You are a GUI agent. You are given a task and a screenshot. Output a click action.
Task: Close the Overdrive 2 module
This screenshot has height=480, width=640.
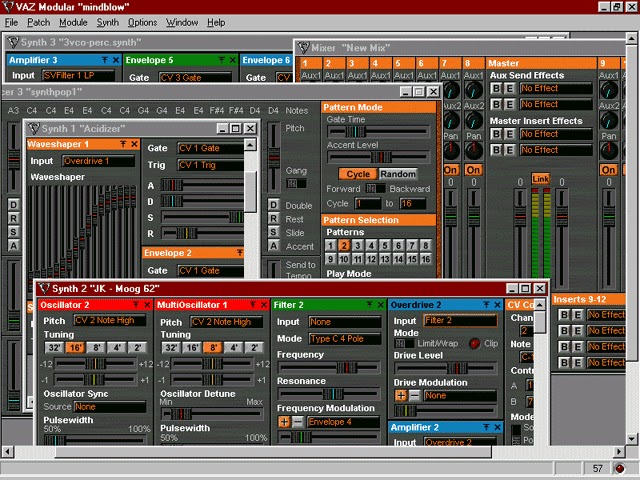click(x=497, y=305)
